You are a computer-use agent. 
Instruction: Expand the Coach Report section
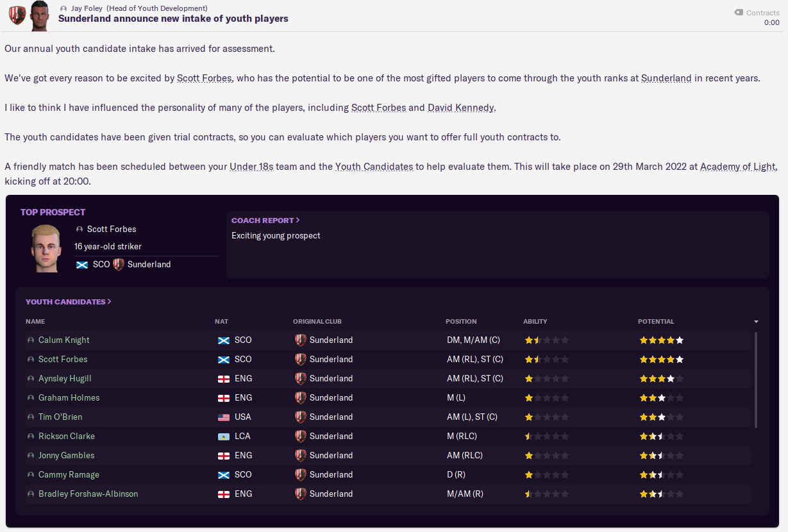click(x=265, y=220)
